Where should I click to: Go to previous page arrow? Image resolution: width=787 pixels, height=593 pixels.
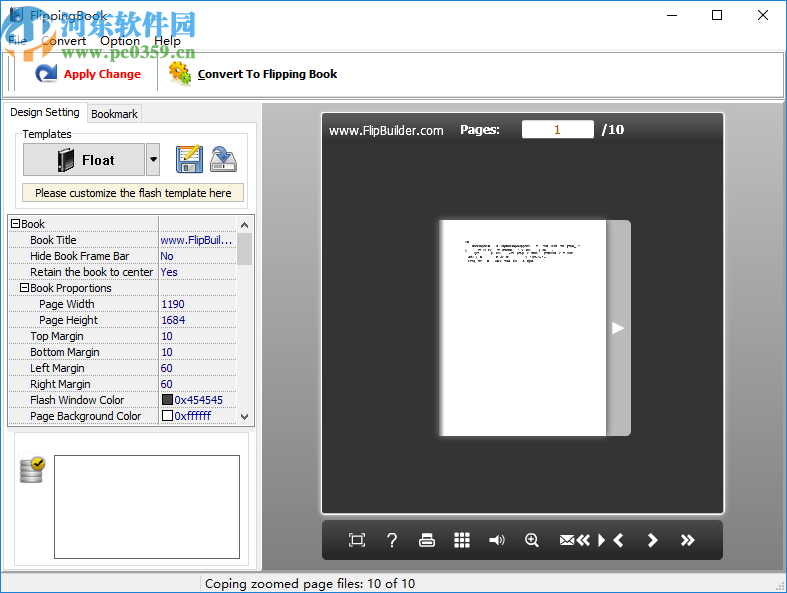point(618,540)
